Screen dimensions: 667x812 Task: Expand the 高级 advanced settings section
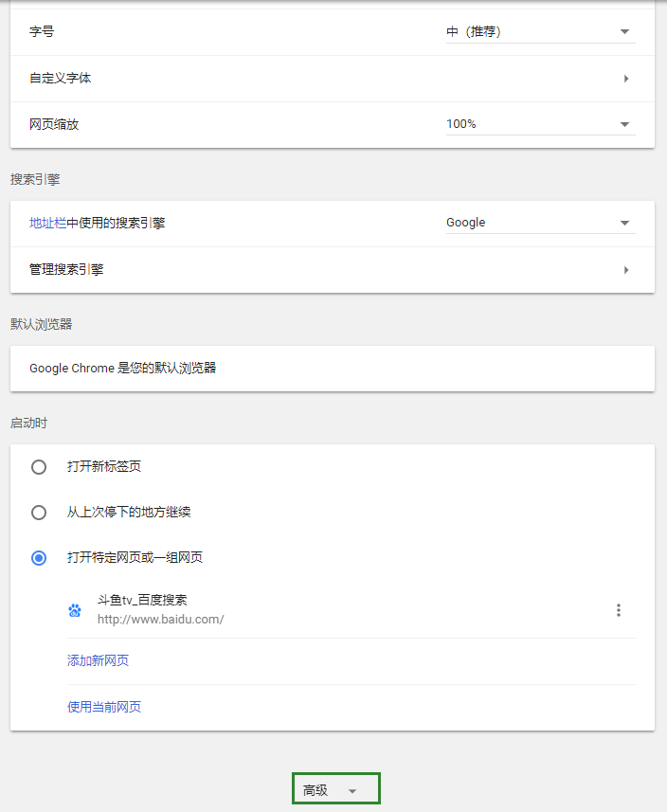[x=336, y=788]
